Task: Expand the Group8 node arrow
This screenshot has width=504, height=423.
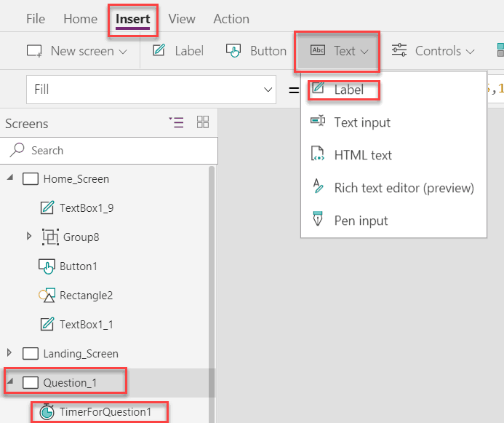Action: (29, 237)
